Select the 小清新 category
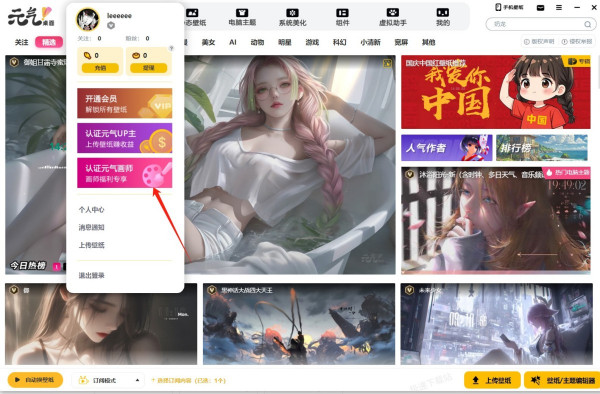Screen dimensions: 600x394 point(370,42)
